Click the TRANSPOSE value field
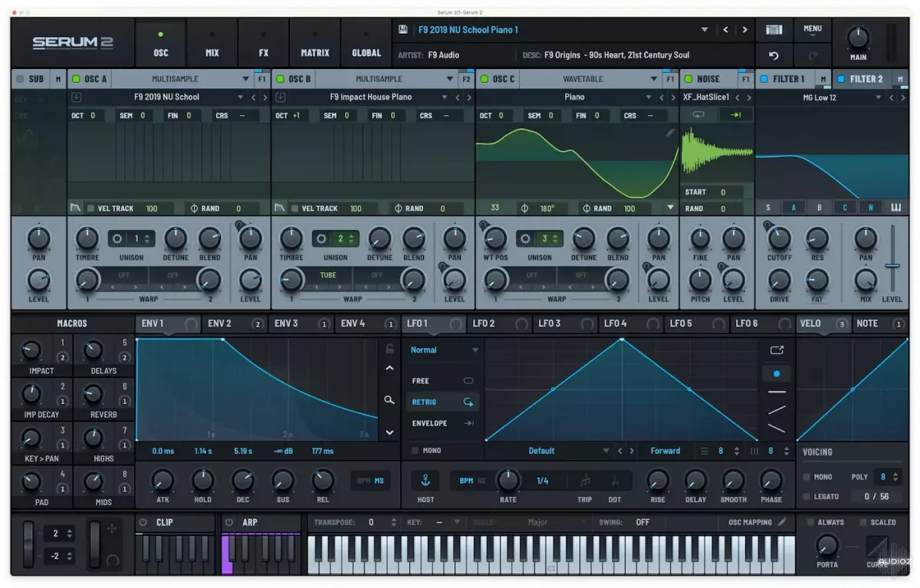The width and height of the screenshot is (920, 588). [371, 522]
